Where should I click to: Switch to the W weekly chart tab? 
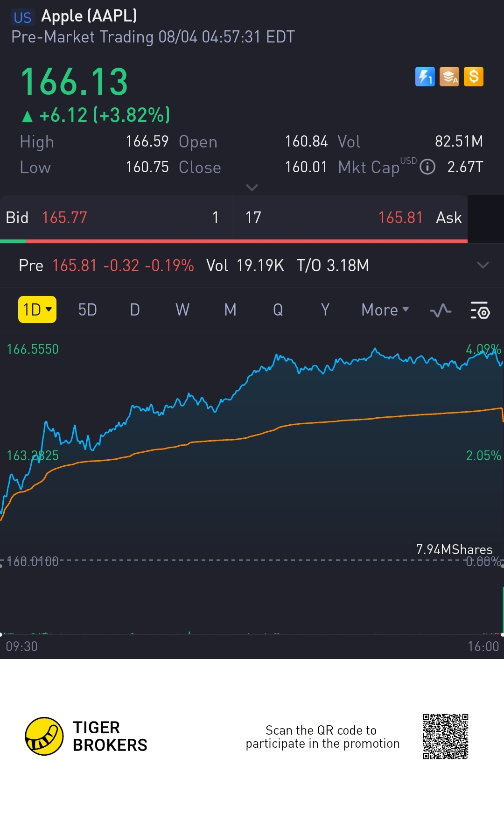pos(182,310)
